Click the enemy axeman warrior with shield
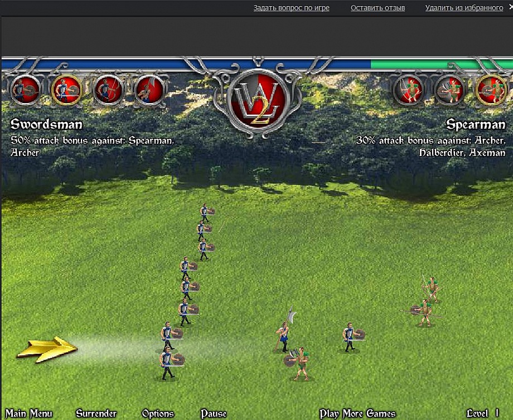The width and height of the screenshot is (513, 420). coord(299,364)
